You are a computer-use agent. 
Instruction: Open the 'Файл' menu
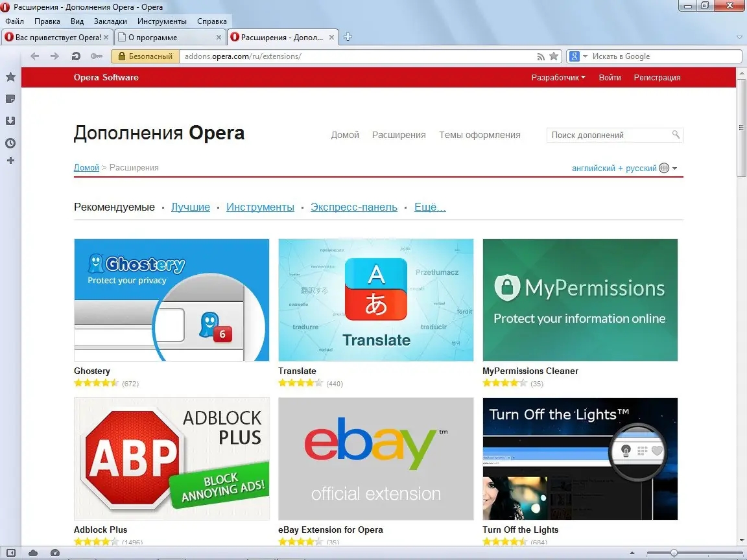click(15, 21)
